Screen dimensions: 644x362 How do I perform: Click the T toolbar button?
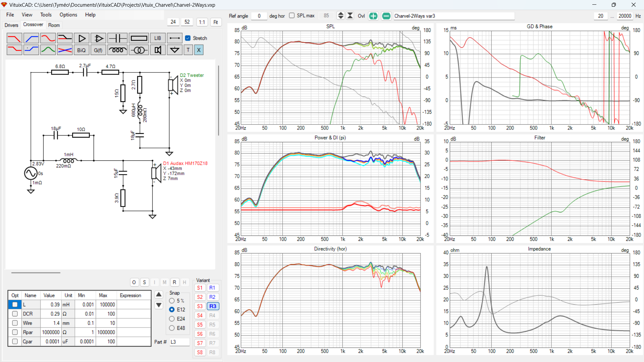click(188, 50)
